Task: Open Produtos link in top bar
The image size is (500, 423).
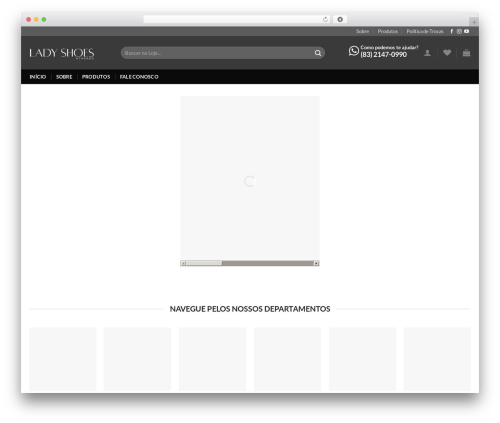Action: coord(388,31)
